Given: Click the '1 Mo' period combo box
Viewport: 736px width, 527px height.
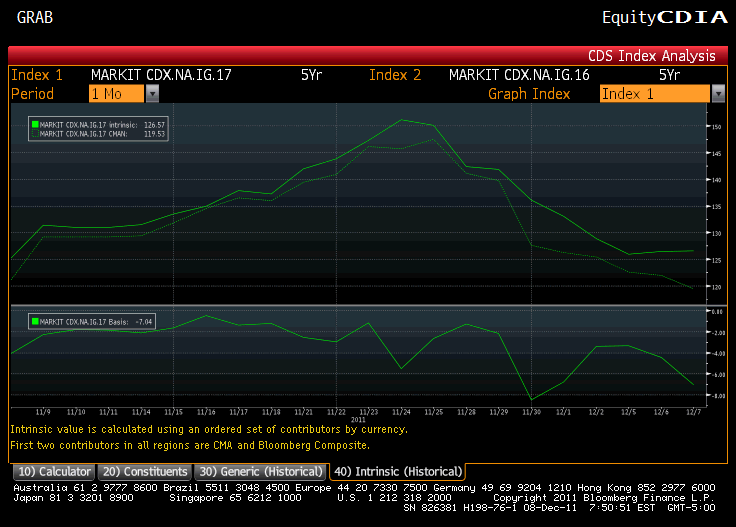Looking at the screenshot, I should [x=116, y=93].
